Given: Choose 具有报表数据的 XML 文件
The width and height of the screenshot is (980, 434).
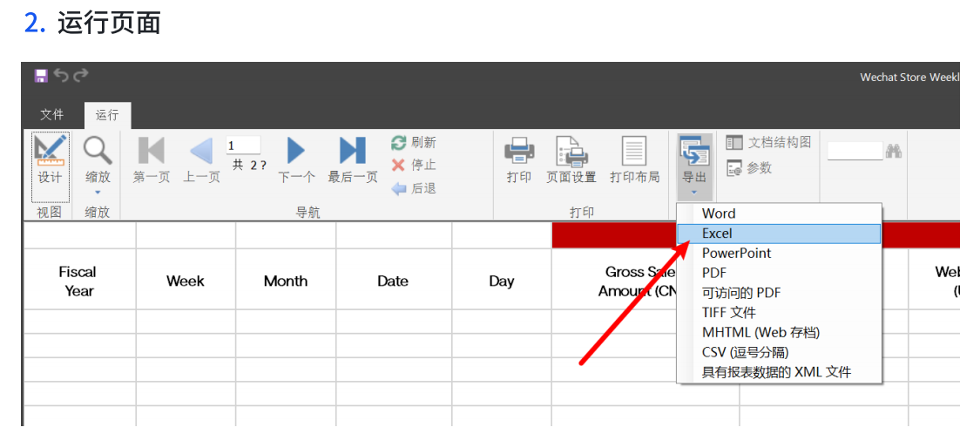Looking at the screenshot, I should coord(780,373).
